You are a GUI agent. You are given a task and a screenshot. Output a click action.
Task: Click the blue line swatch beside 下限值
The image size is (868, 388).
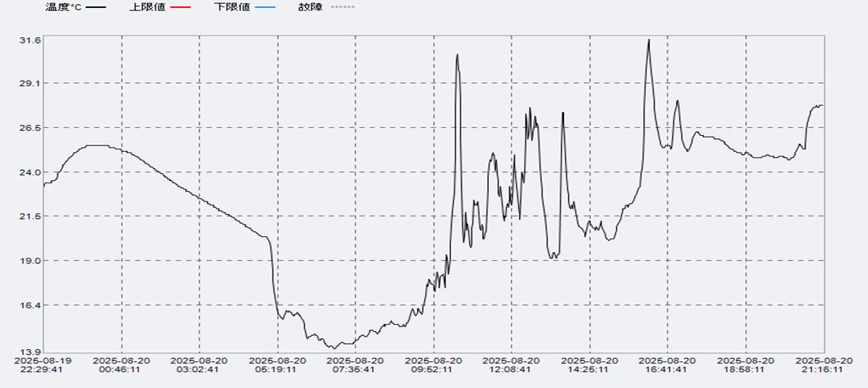click(264, 8)
